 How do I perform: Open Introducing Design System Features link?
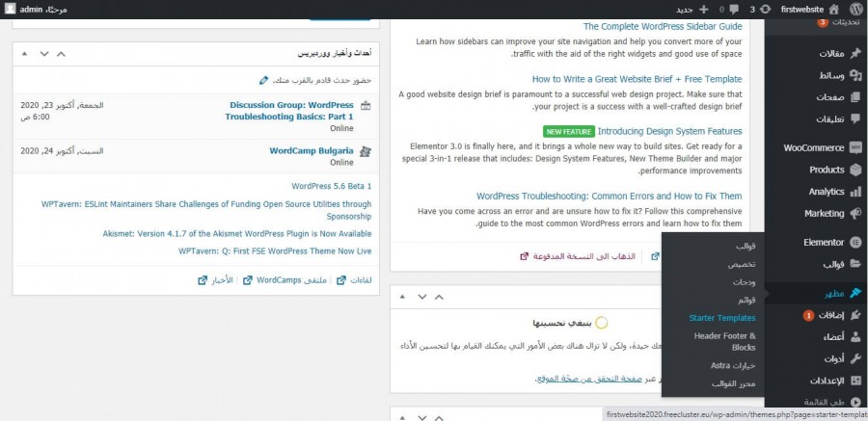pos(670,131)
